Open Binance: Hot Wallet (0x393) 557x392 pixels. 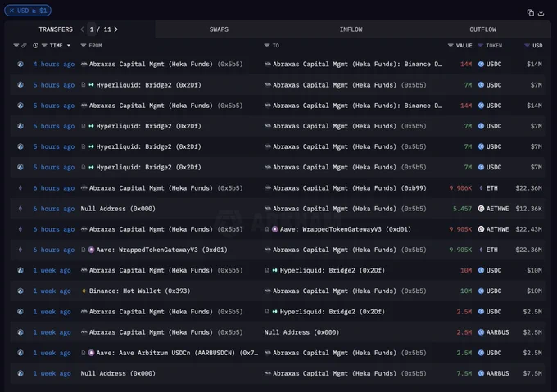(139, 291)
